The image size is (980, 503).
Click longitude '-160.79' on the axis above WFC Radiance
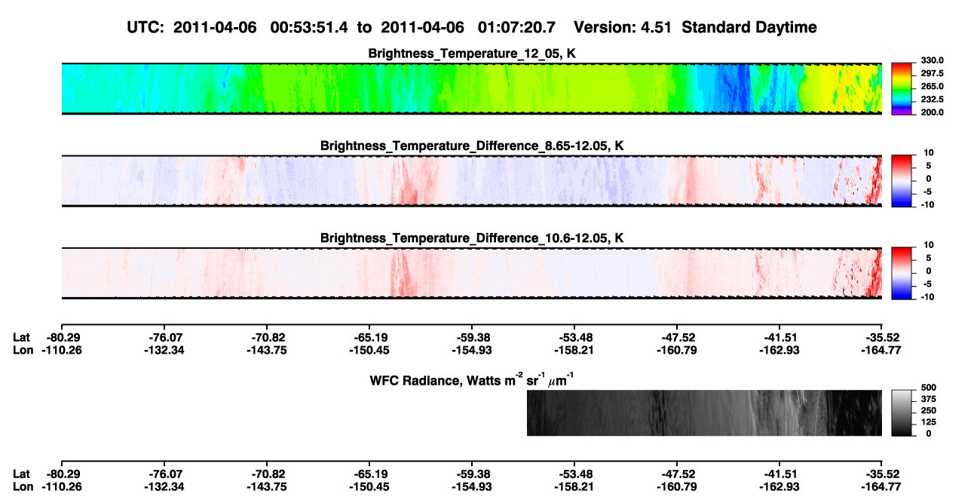coord(677,350)
